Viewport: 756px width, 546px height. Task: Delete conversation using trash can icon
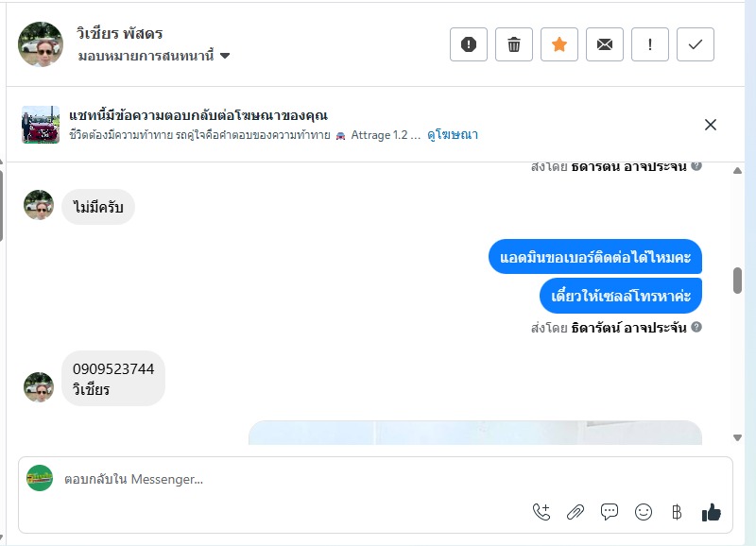coord(513,44)
